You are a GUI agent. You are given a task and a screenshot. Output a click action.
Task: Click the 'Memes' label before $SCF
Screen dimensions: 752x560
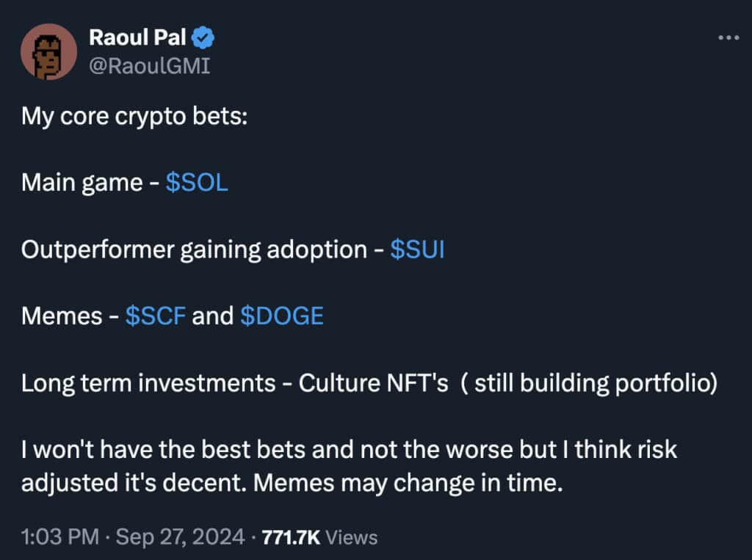pos(62,316)
